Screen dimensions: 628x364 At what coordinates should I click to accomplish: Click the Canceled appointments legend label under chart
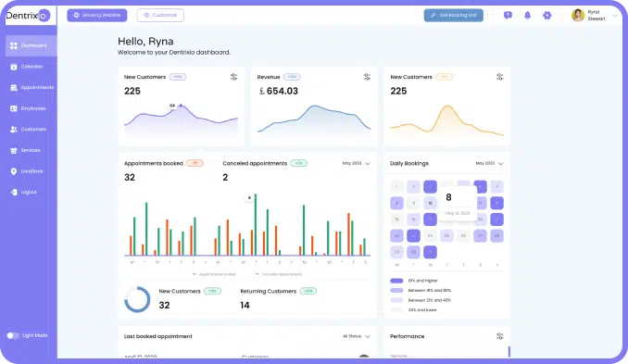[282, 274]
